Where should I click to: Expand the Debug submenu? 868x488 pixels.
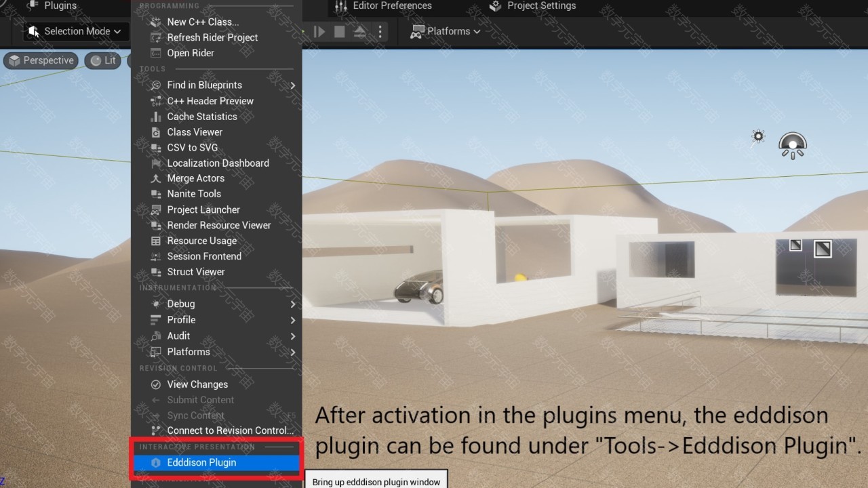(216, 304)
